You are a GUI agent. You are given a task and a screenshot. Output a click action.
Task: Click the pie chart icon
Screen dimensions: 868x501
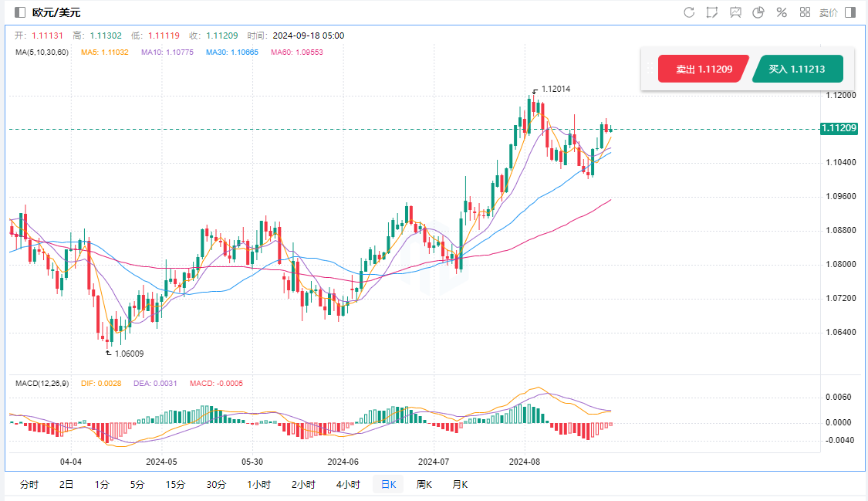[758, 12]
